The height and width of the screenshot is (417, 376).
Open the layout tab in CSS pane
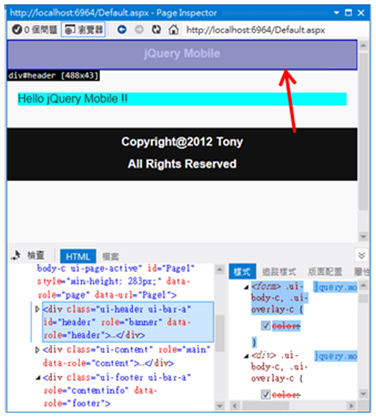(x=325, y=272)
